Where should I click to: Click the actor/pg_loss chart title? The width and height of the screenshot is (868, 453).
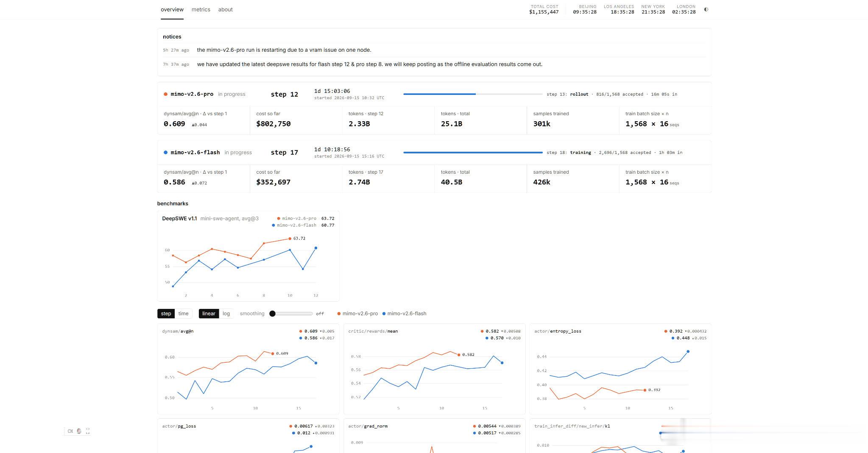click(179, 426)
